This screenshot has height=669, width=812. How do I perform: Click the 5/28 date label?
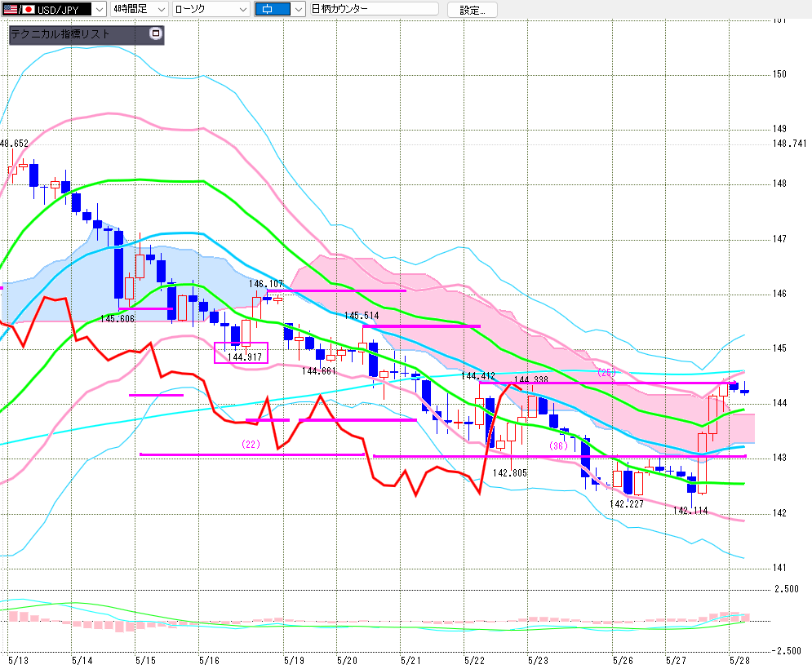coord(739,660)
